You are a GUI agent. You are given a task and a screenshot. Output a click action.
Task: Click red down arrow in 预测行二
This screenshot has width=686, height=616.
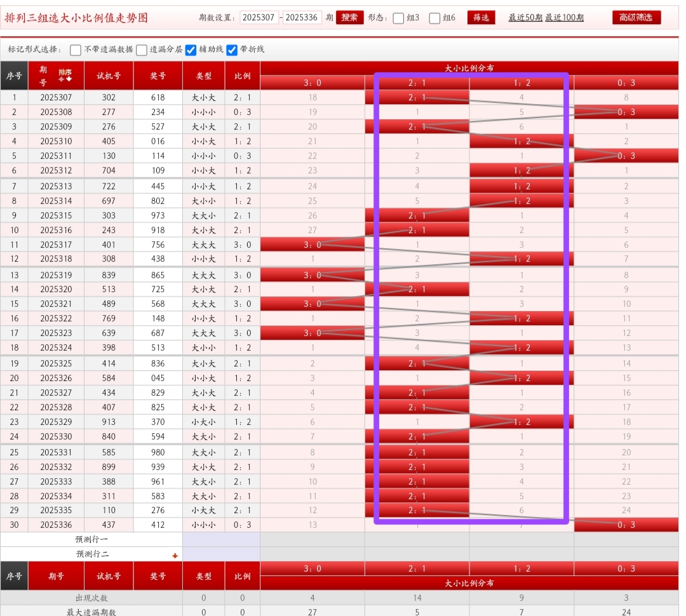(175, 555)
